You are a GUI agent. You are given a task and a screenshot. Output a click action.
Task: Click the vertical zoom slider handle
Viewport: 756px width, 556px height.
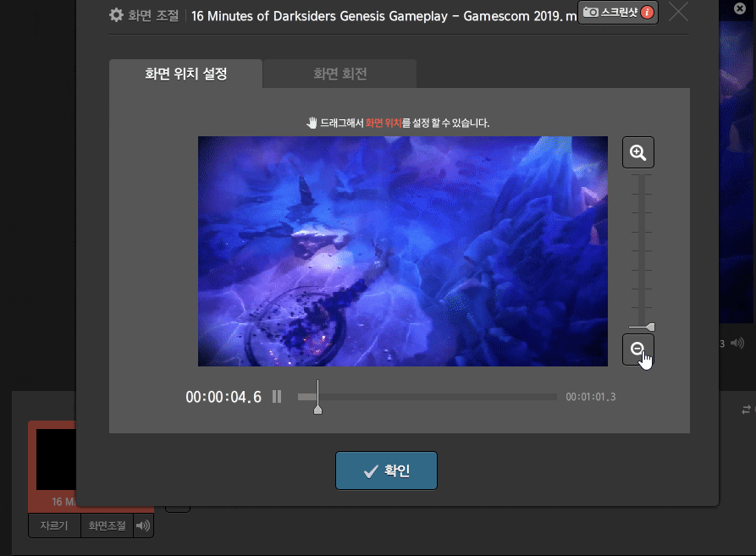pyautogui.click(x=643, y=328)
